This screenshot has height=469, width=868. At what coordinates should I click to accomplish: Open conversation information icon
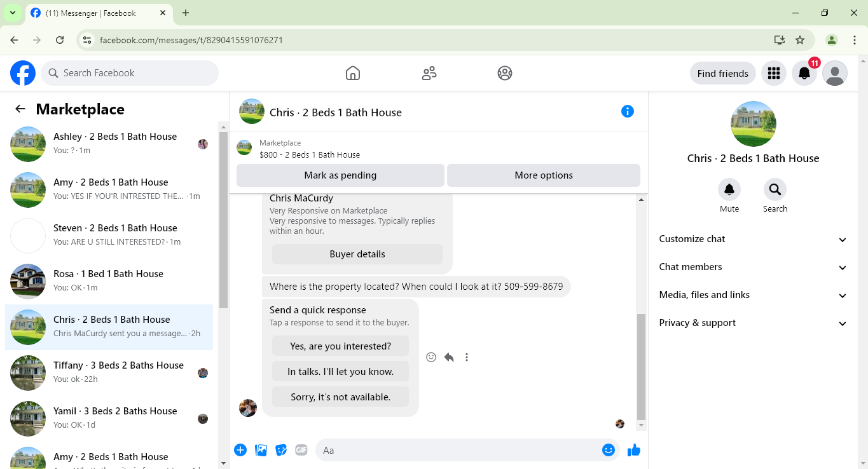[x=628, y=112]
